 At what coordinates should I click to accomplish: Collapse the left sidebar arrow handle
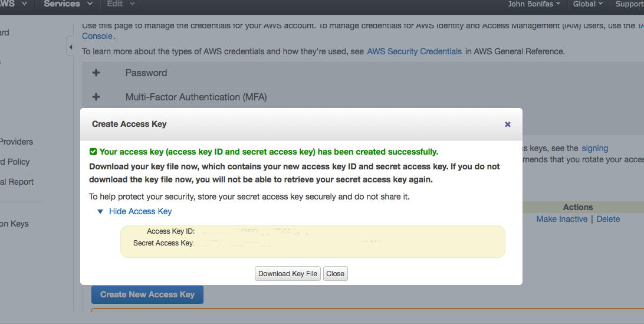[70, 47]
